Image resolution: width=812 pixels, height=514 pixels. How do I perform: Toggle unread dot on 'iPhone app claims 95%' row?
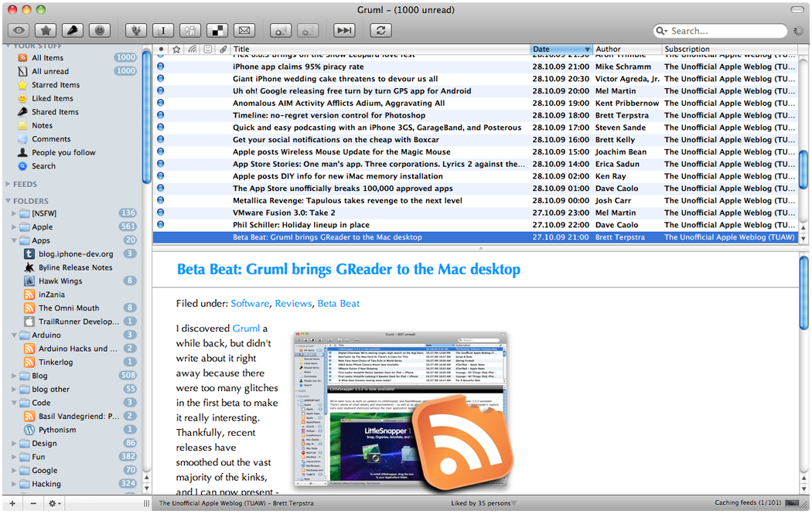(x=161, y=66)
